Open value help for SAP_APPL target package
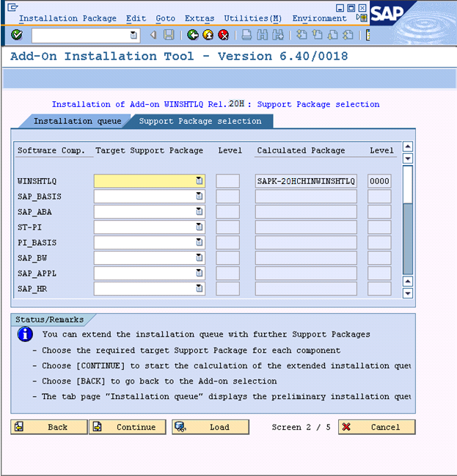This screenshot has width=457, height=476. pyautogui.click(x=200, y=274)
